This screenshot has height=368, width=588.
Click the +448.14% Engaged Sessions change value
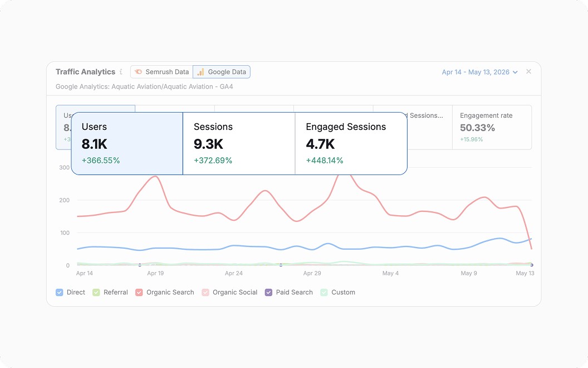(325, 161)
